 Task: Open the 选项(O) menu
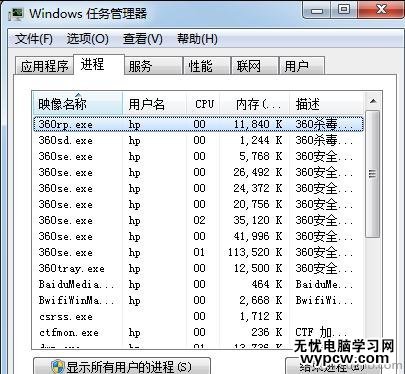87,39
